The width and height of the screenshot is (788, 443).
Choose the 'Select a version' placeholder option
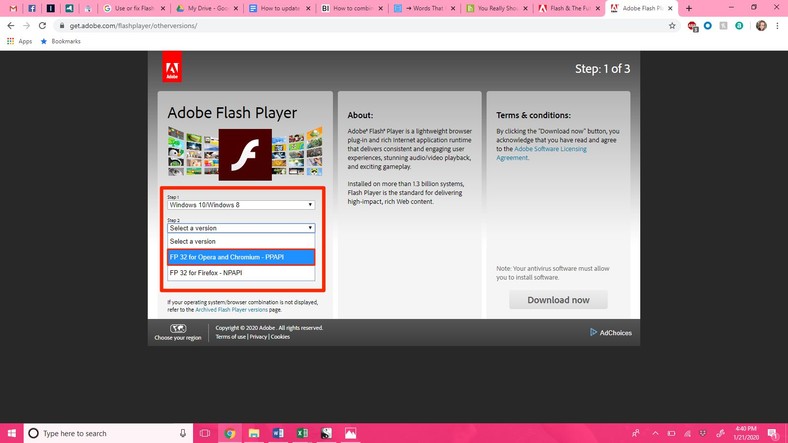pos(241,242)
